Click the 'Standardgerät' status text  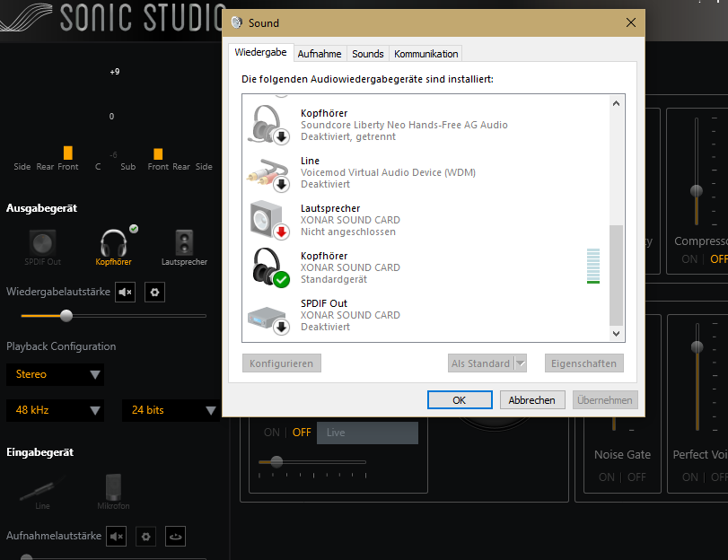(x=333, y=279)
